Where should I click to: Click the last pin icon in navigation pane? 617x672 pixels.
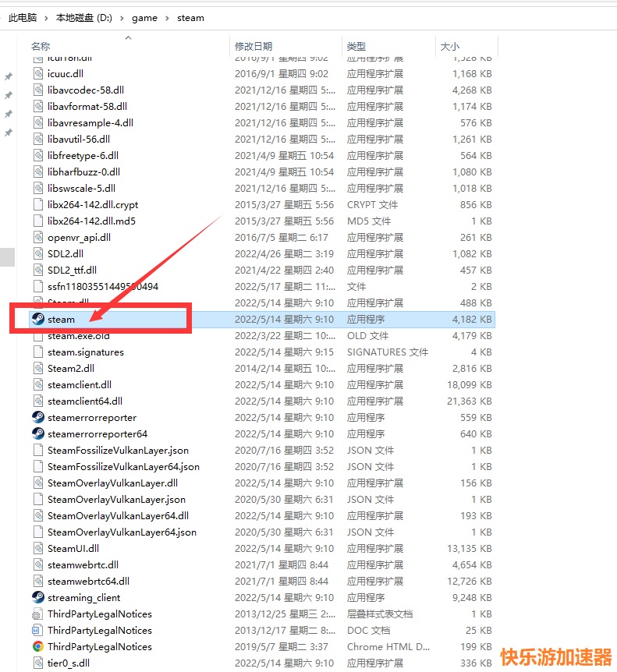(8, 133)
